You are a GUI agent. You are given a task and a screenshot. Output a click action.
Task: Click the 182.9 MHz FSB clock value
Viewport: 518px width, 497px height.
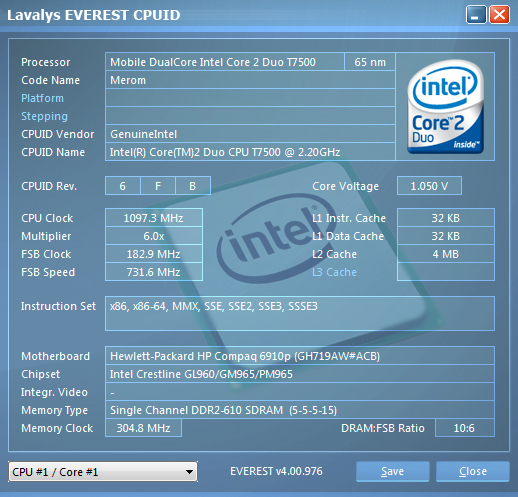pos(154,254)
